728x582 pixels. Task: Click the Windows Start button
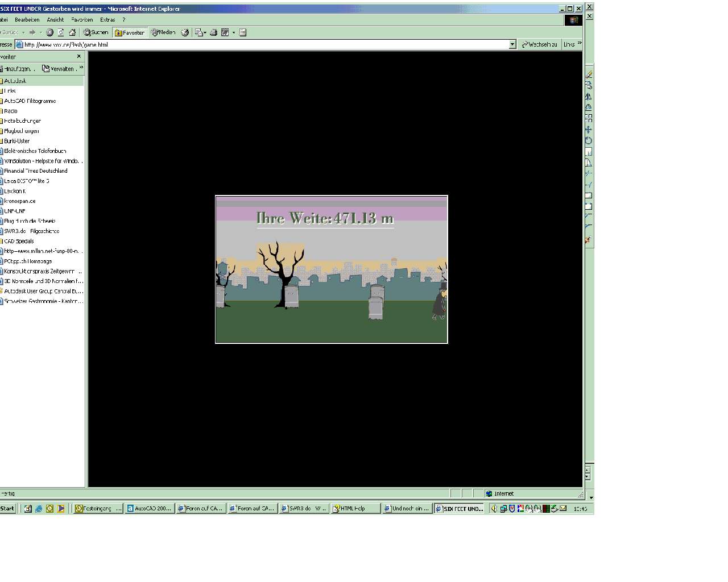point(7,509)
